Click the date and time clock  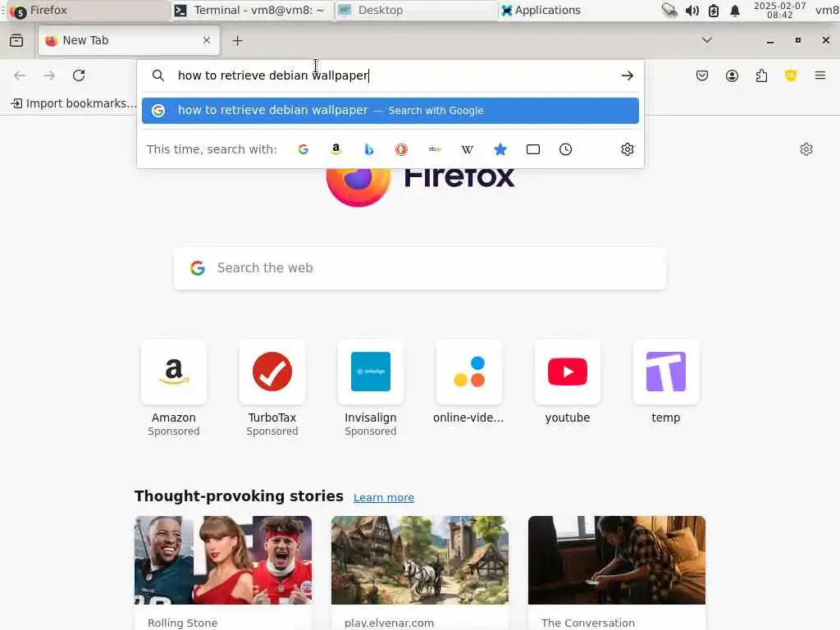pyautogui.click(x=779, y=10)
